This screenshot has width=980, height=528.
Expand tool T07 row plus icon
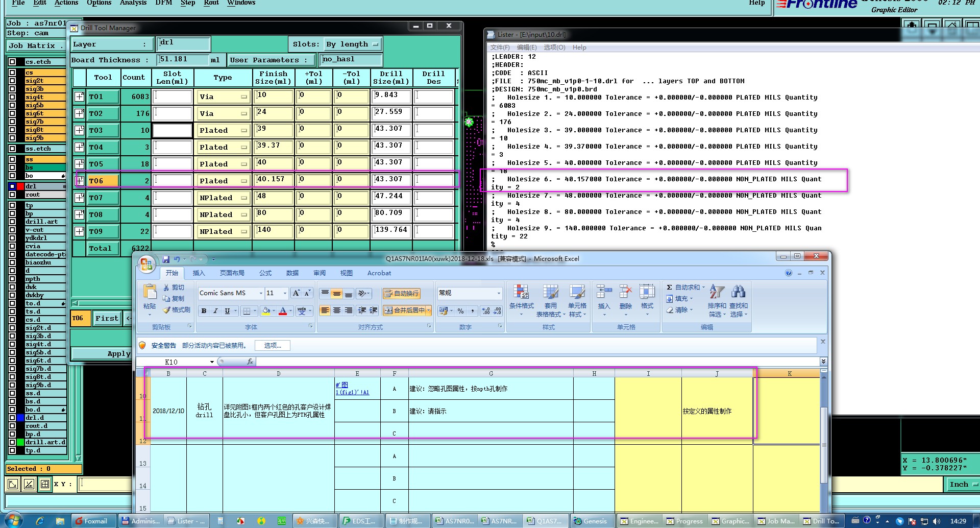point(80,198)
